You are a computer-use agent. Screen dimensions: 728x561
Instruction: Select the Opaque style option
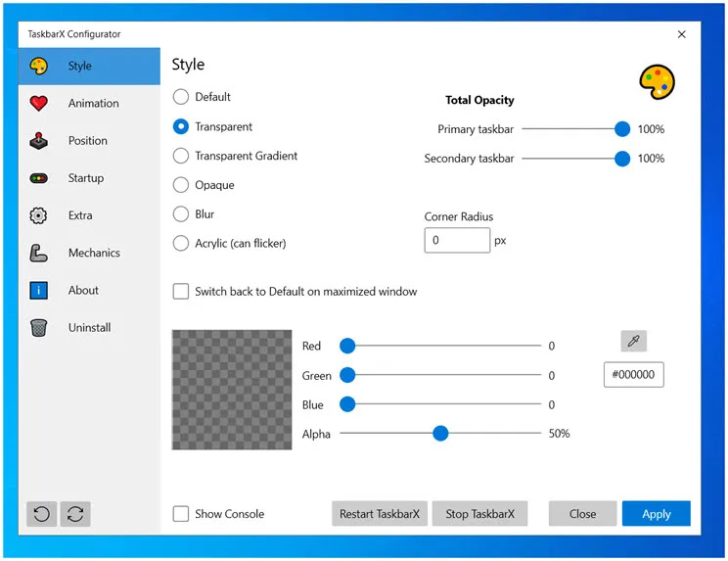pyautogui.click(x=181, y=185)
